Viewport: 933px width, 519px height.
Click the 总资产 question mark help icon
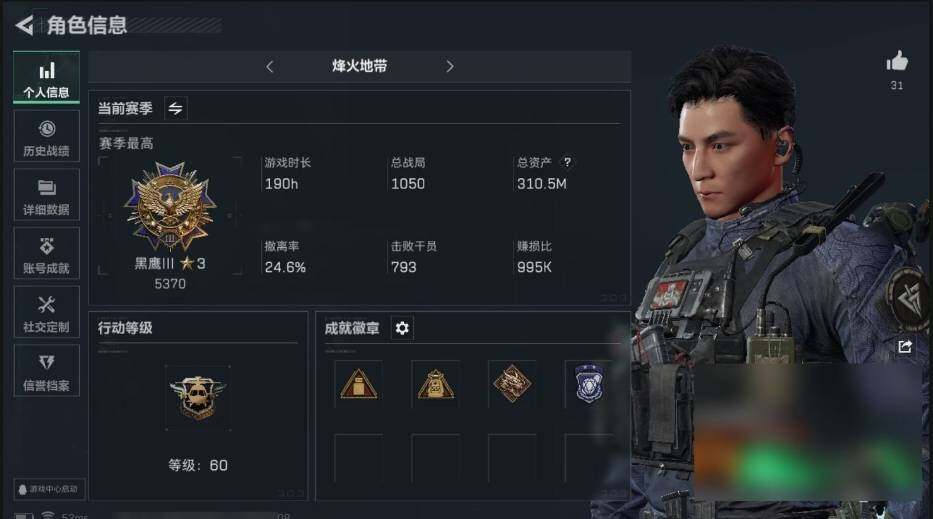tap(567, 162)
